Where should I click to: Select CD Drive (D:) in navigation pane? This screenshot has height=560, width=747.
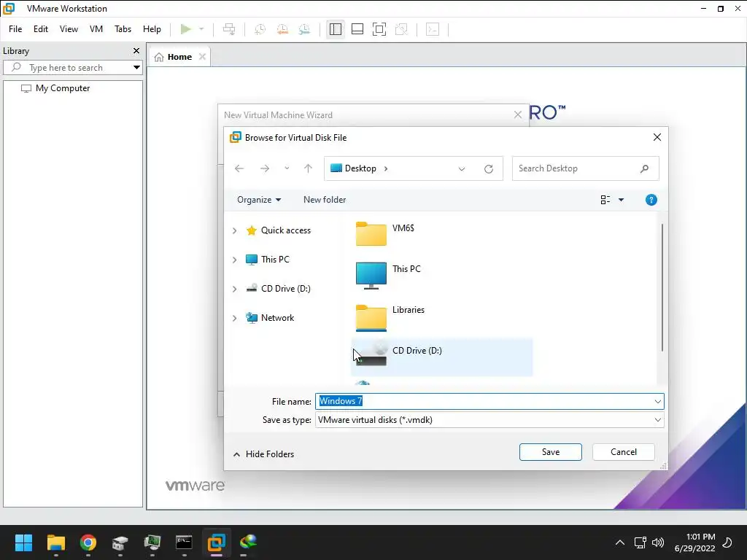tap(278, 289)
